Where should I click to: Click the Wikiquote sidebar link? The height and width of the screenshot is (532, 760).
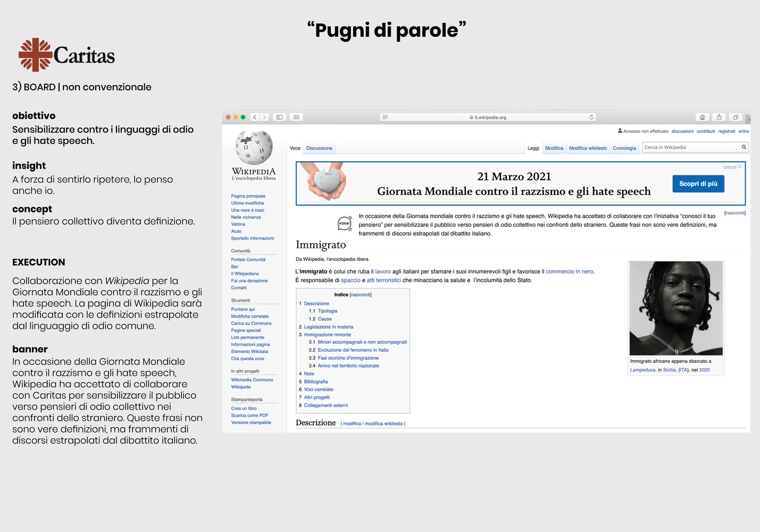241,387
